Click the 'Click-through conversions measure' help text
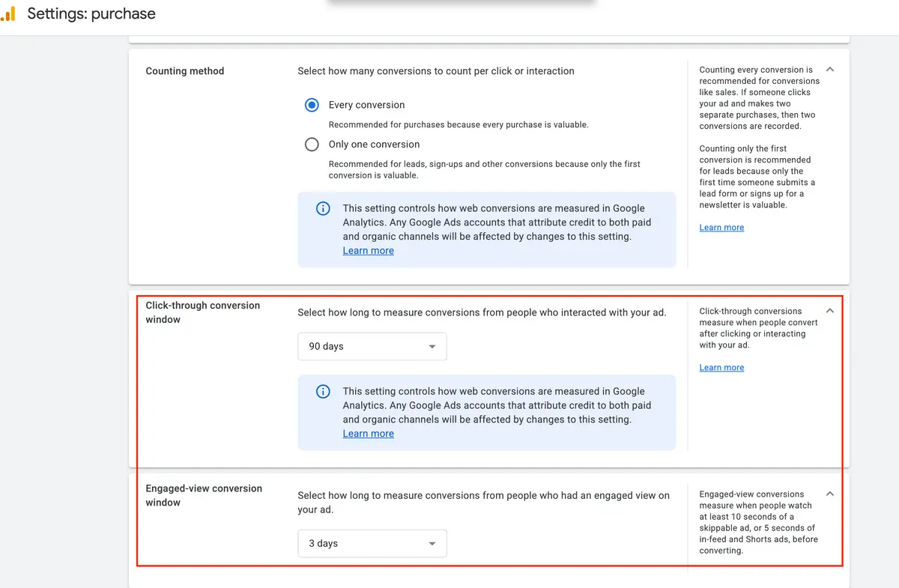The height and width of the screenshot is (588, 899). click(758, 328)
